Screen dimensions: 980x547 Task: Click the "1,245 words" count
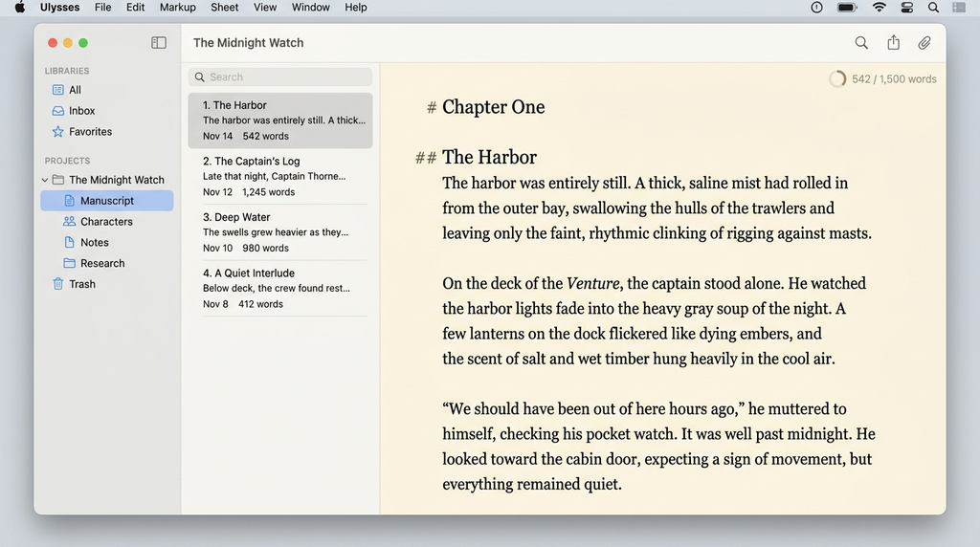point(269,192)
